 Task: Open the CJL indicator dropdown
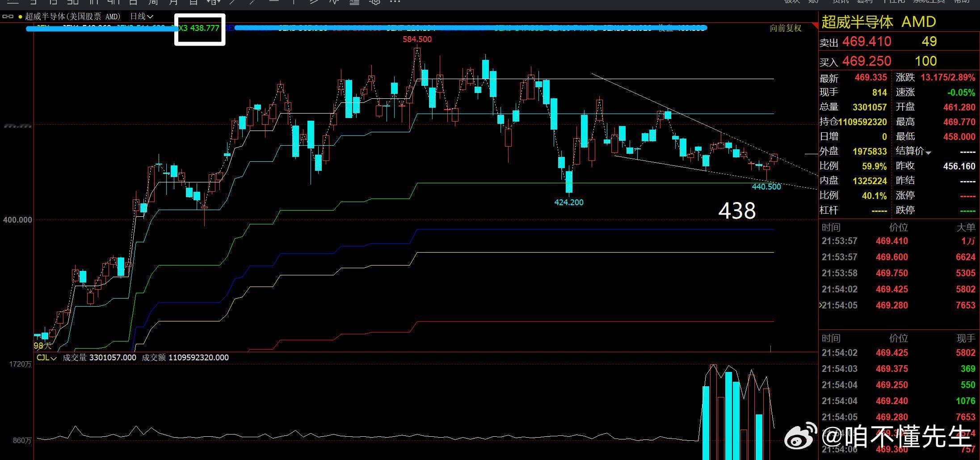(x=46, y=358)
